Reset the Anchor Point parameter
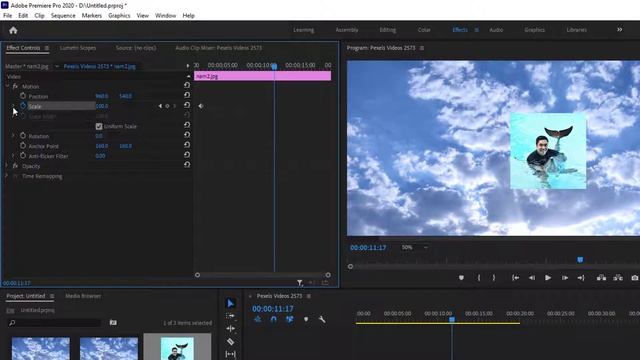The width and height of the screenshot is (640, 360). [x=187, y=145]
